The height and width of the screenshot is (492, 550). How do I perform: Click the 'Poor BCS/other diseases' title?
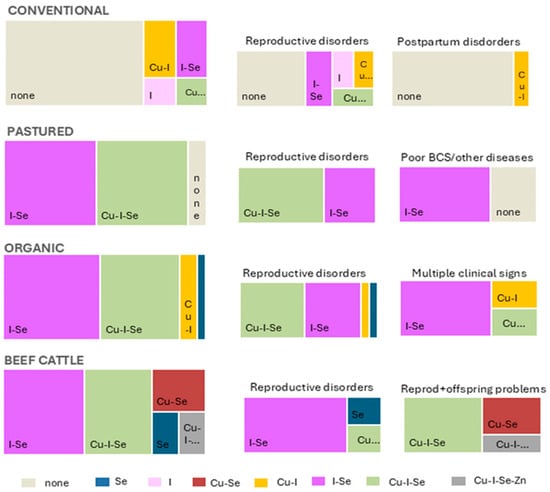(467, 157)
